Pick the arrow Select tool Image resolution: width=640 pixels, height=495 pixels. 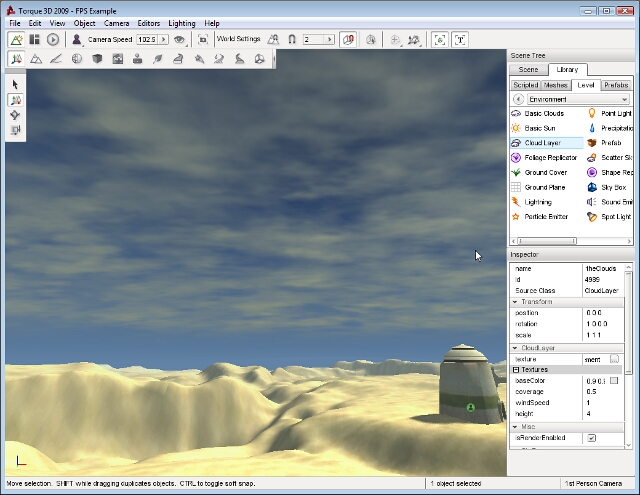pyautogui.click(x=16, y=85)
